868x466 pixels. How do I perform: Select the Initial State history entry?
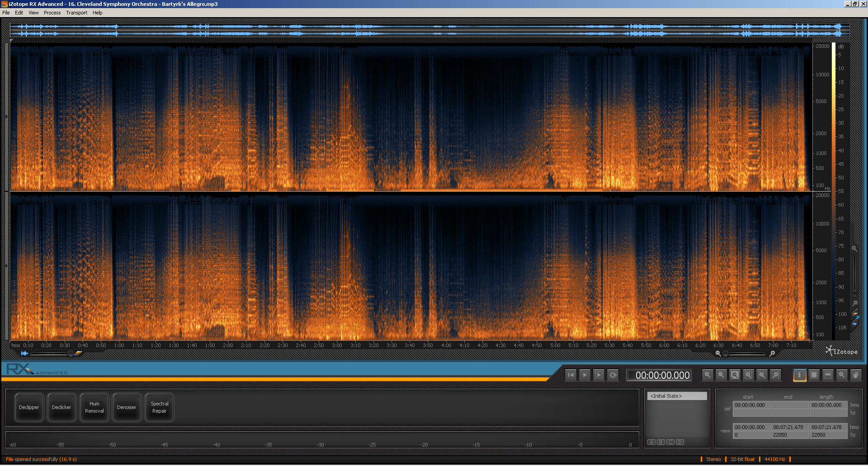tap(677, 396)
